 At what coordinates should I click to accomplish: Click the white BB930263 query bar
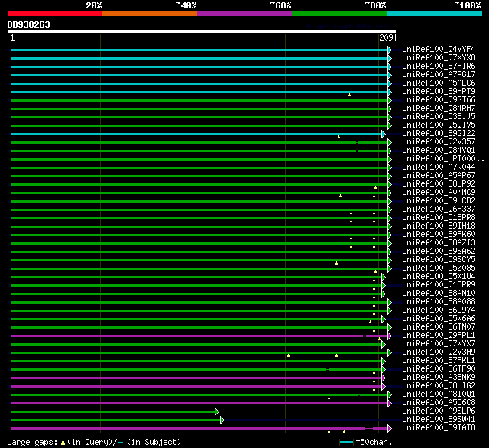[x=200, y=31]
